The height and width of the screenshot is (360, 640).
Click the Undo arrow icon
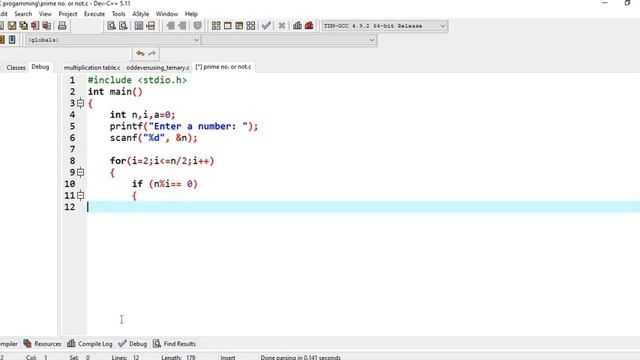(x=140, y=53)
